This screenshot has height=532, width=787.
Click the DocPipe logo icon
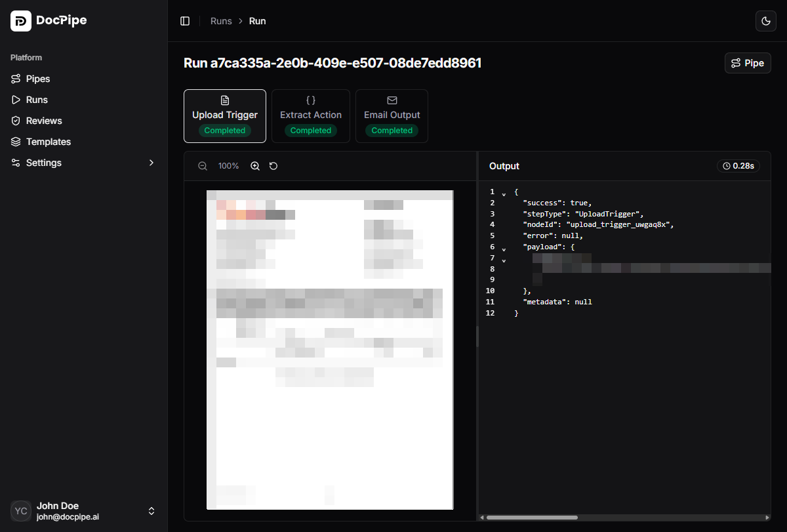coord(20,20)
